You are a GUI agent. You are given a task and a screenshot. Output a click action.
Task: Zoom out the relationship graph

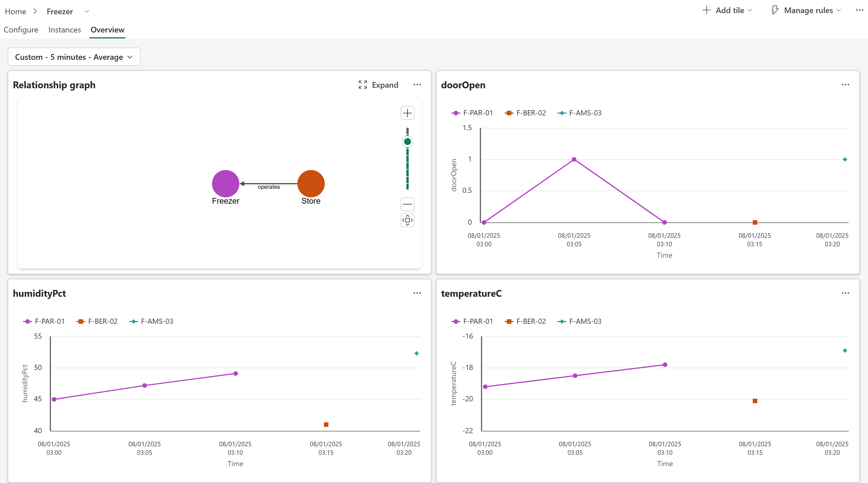point(407,204)
